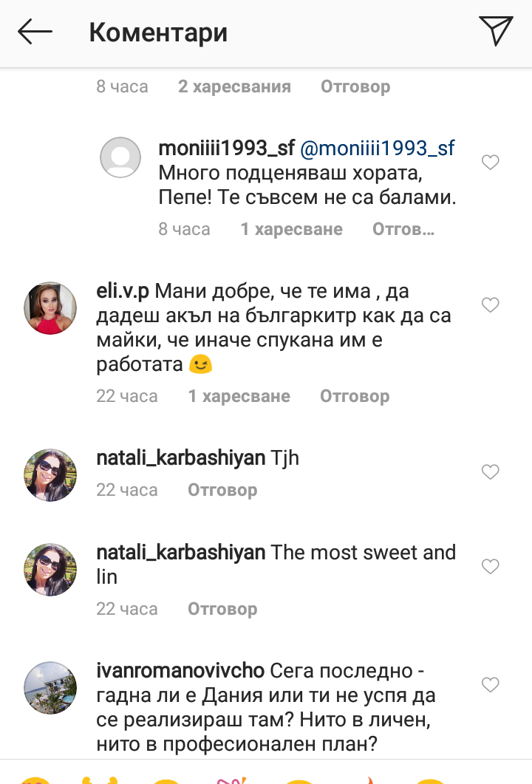Open direct share paper plane icon
Viewport: 532px width, 784px height.
pos(495,32)
